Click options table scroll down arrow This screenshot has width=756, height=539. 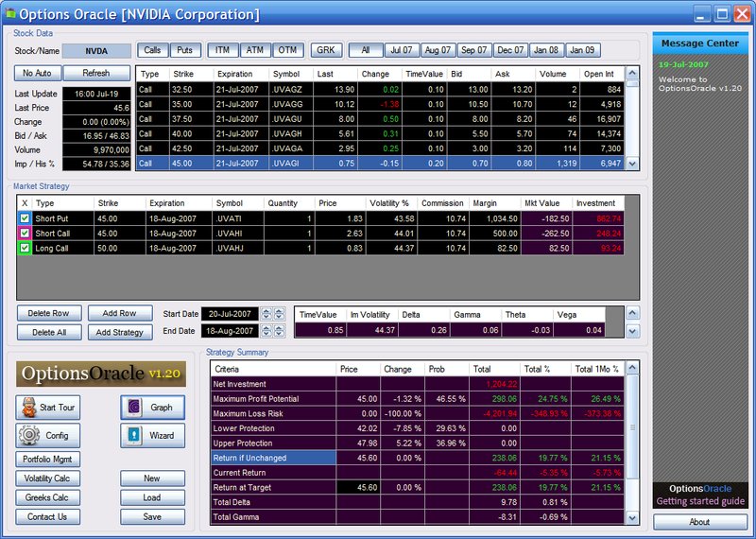(632, 164)
